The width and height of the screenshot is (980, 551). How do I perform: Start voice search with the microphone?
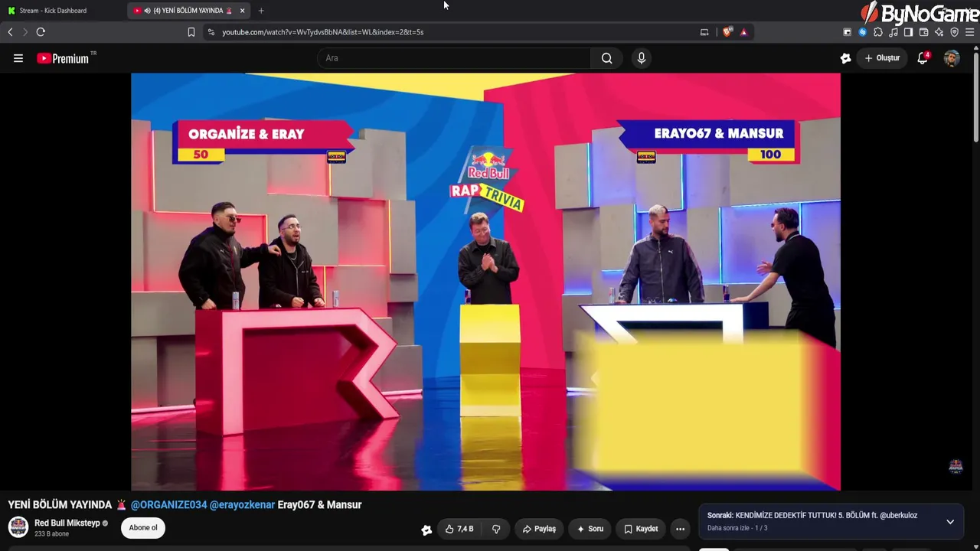coord(642,58)
